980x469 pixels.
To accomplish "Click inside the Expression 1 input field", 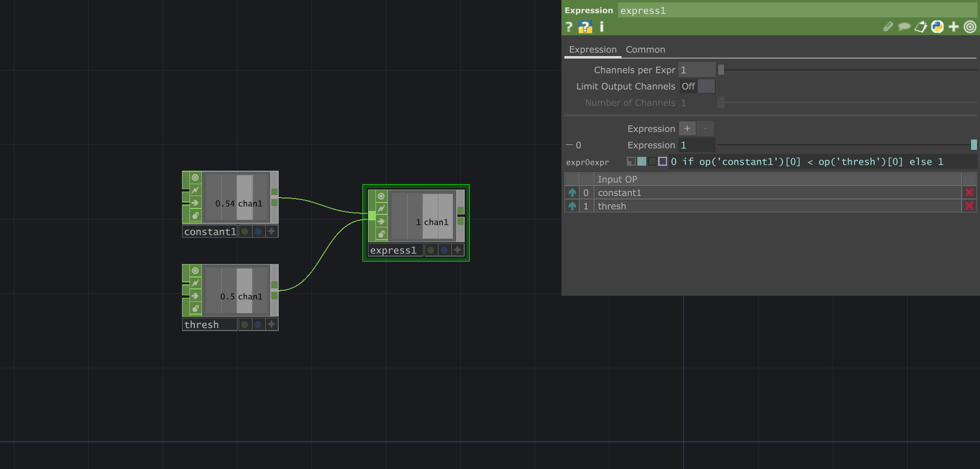I will coord(697,145).
